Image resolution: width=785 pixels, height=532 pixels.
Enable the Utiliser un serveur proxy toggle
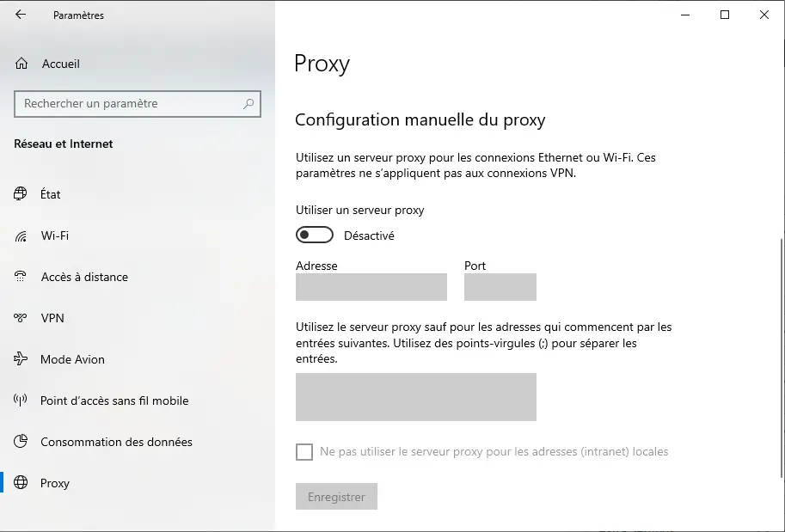315,235
